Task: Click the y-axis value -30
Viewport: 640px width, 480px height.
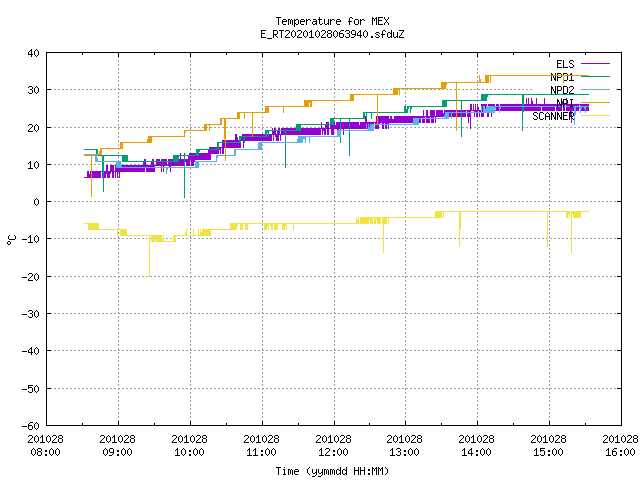Action: (31, 314)
